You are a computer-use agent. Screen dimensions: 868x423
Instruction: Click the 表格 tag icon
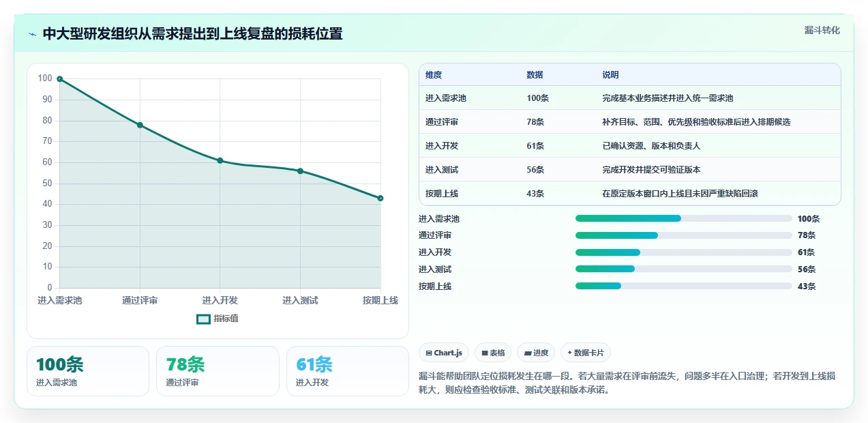(x=485, y=353)
